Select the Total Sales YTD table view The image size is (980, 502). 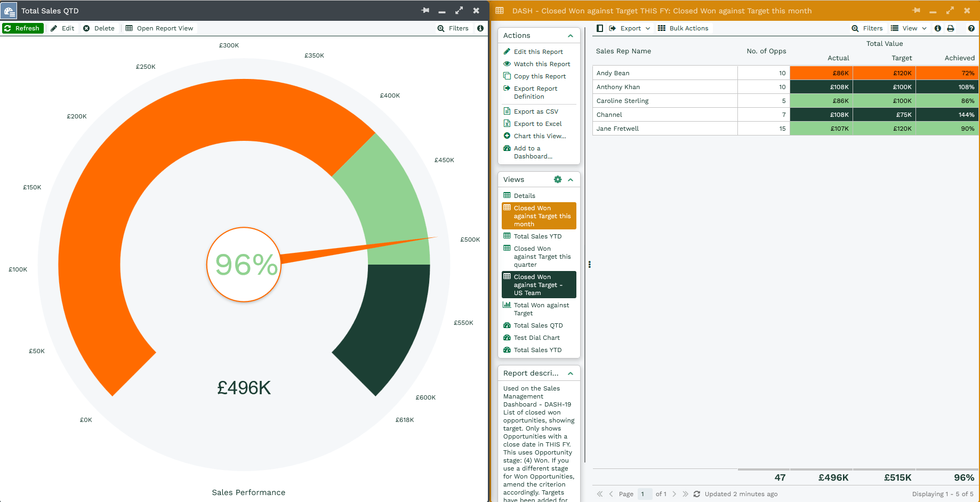[x=537, y=236]
